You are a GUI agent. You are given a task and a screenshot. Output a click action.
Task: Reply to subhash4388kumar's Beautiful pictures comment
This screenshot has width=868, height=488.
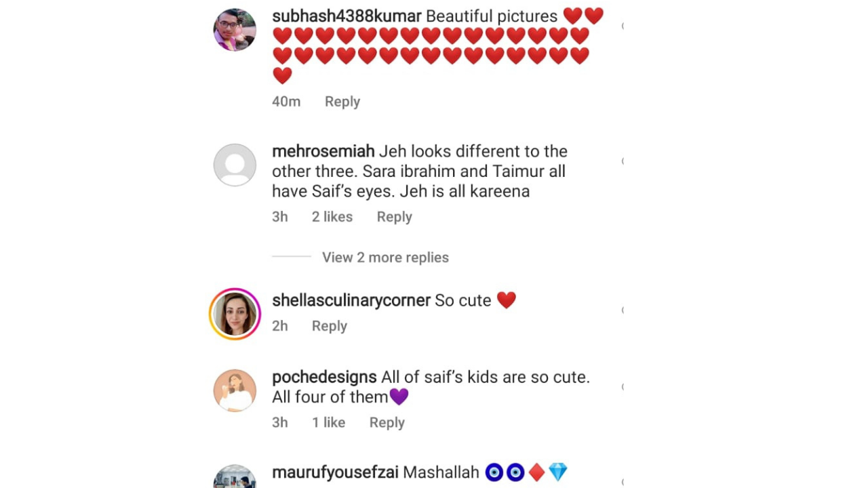(x=342, y=102)
